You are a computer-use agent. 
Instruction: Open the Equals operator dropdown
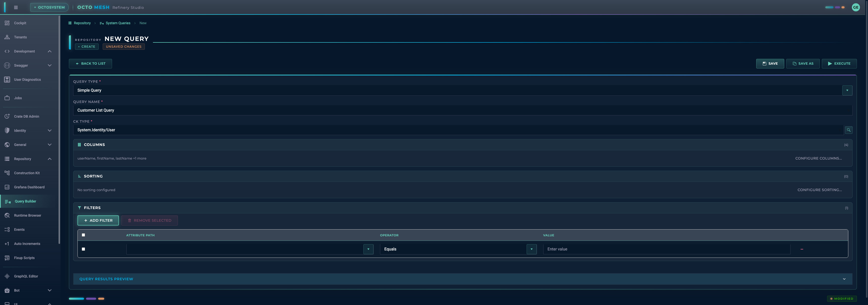[x=531, y=249]
